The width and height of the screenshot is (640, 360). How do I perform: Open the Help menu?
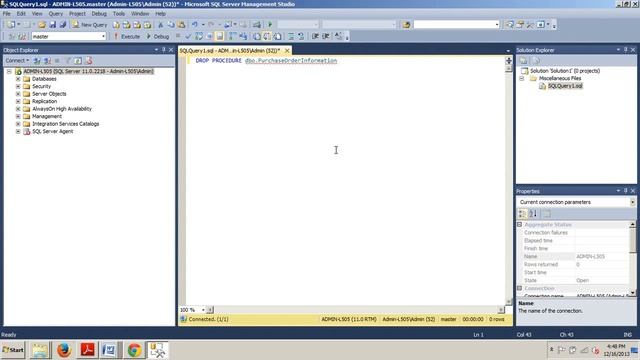click(160, 13)
